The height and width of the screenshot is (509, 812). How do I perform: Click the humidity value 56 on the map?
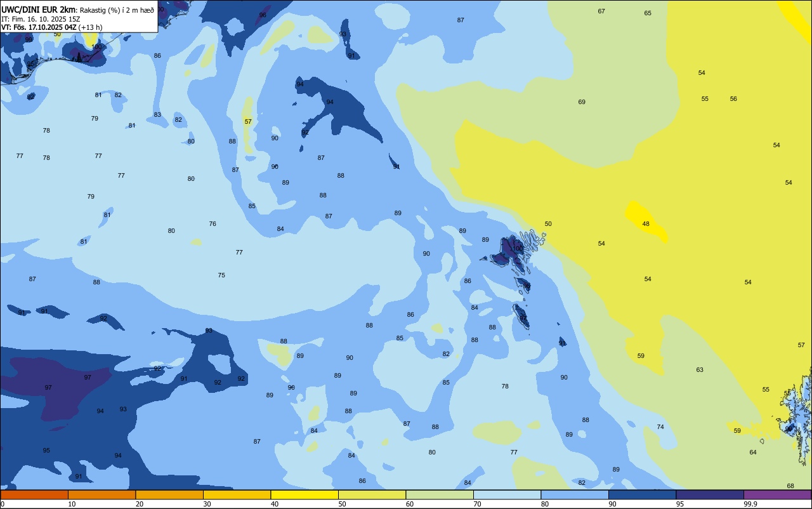click(x=733, y=99)
